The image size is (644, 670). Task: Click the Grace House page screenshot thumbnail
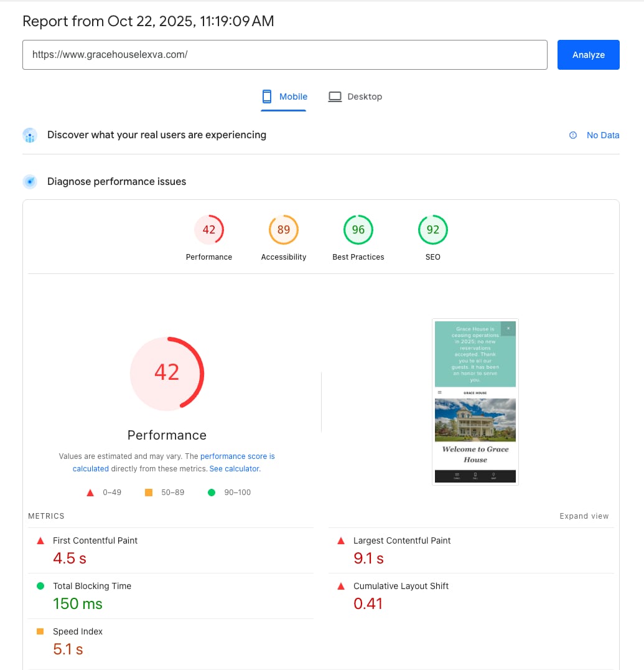tap(475, 402)
